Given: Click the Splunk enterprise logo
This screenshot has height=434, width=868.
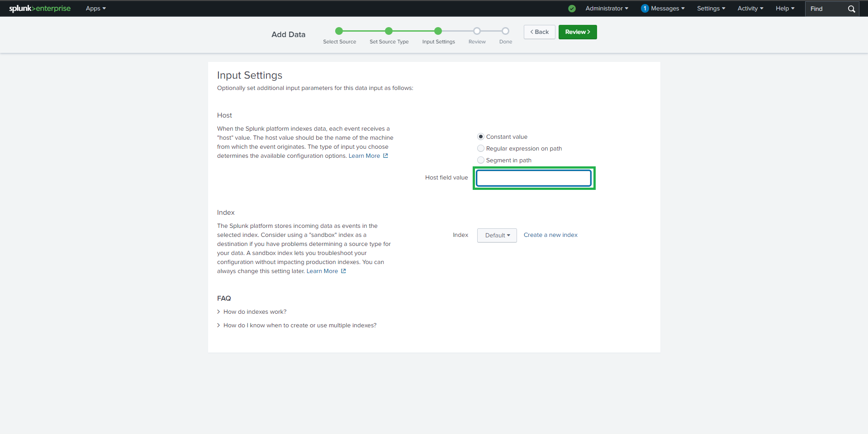Looking at the screenshot, I should 40,8.
